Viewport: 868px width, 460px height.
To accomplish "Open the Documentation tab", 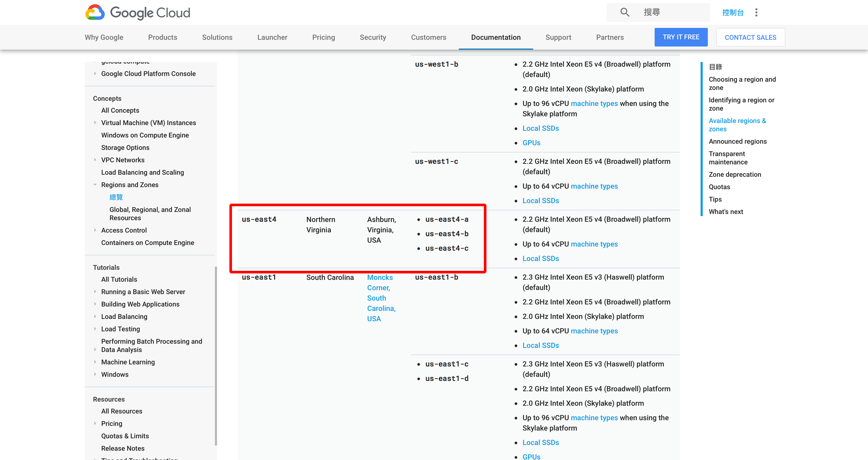I will tap(496, 37).
